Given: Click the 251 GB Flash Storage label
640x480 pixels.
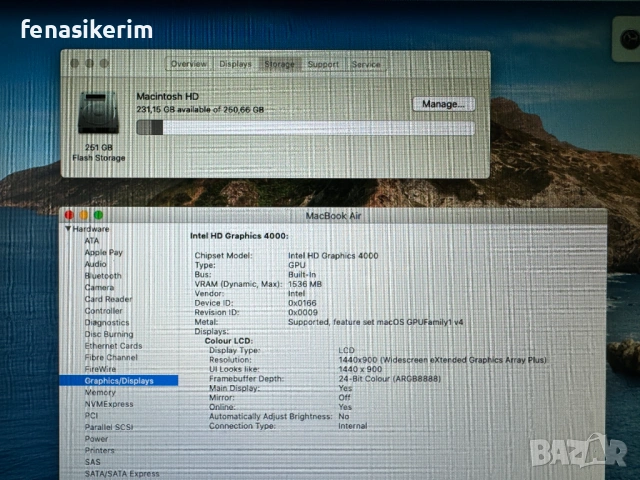Looking at the screenshot, I should pyautogui.click(x=99, y=153).
